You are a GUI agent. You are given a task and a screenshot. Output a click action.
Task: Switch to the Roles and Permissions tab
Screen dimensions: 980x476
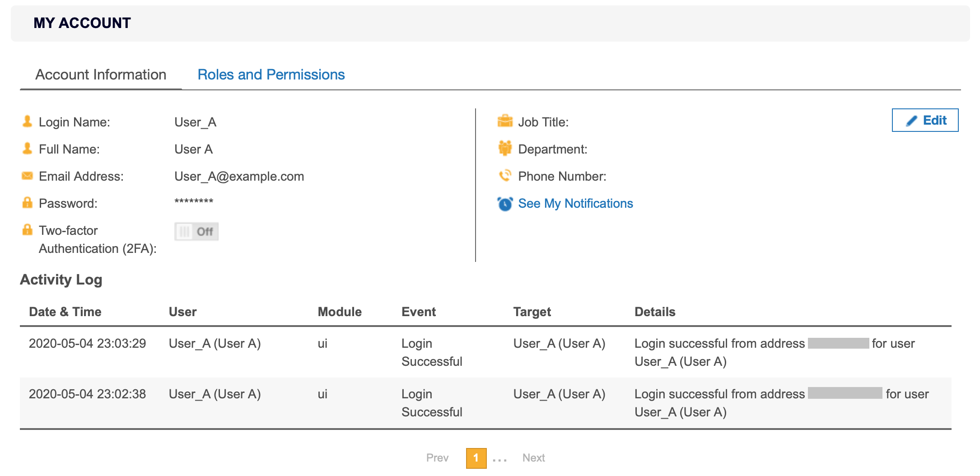271,74
